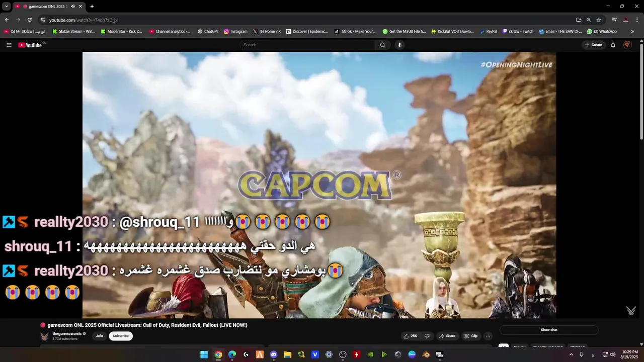
Task: Click the browser address bar URL
Action: click(x=84, y=20)
